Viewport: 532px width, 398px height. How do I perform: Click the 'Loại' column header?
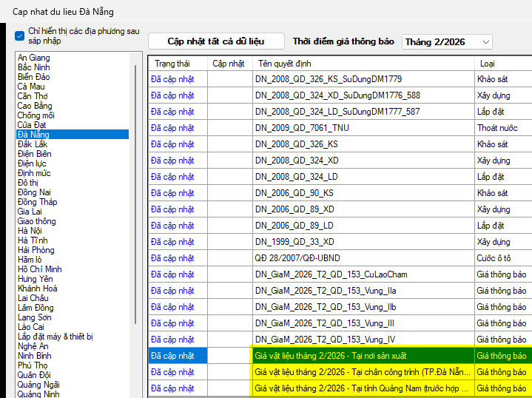pyautogui.click(x=488, y=64)
